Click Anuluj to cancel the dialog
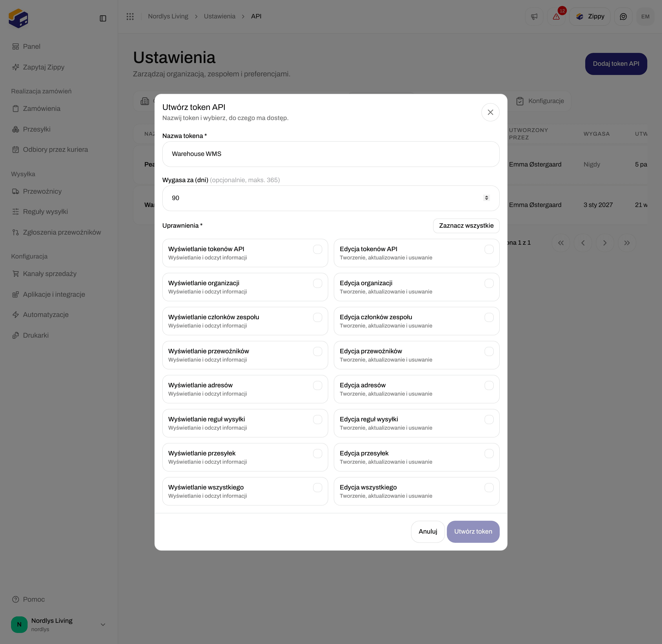Viewport: 662px width, 644px height. tap(428, 532)
